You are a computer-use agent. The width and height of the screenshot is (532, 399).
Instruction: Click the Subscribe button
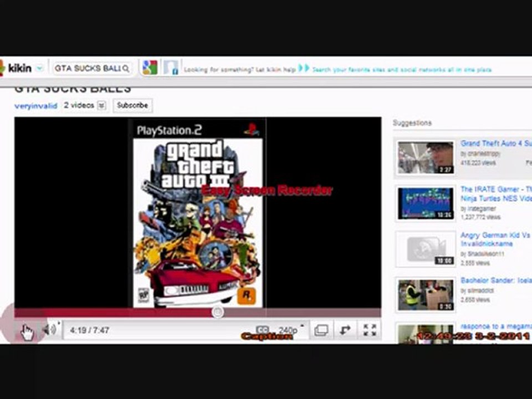click(132, 105)
